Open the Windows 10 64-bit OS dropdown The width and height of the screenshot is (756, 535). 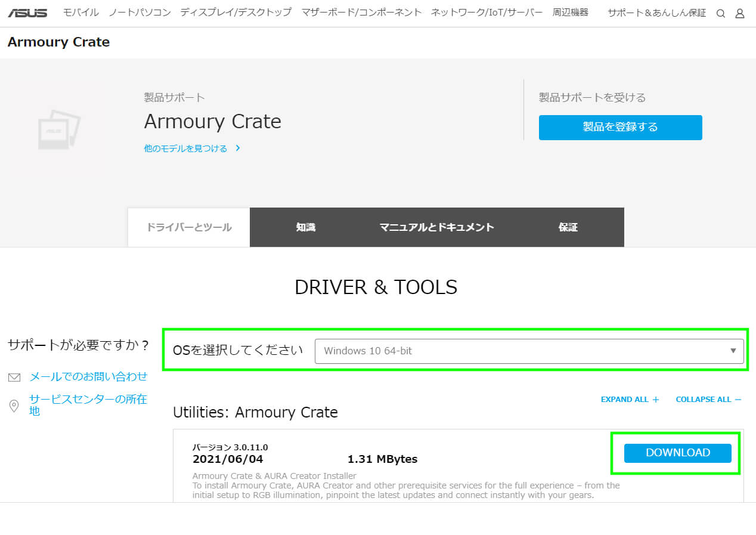(x=529, y=351)
